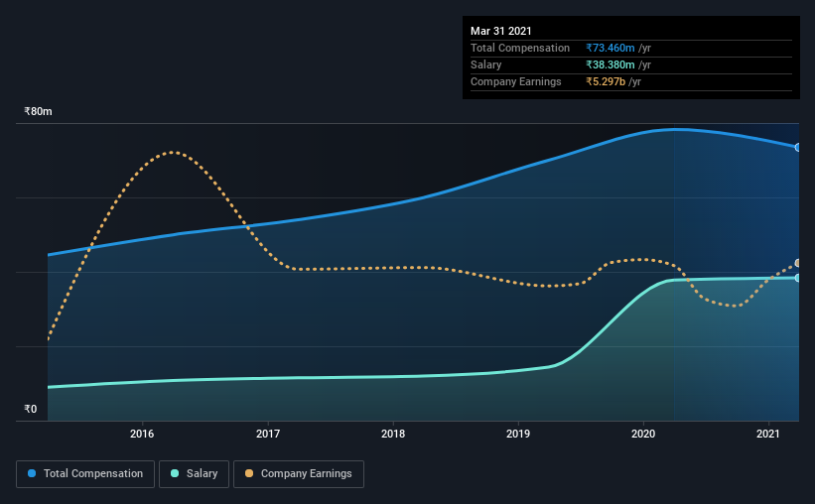The width and height of the screenshot is (815, 504).
Task: Click the Mar 31 2021 tooltip date
Action: (501, 31)
